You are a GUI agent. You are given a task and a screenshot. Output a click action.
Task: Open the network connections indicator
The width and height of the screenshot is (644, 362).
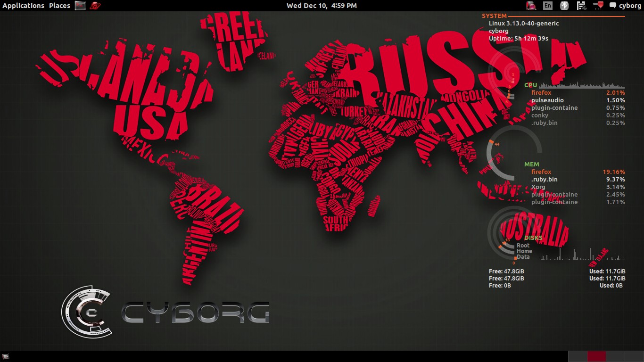click(581, 6)
